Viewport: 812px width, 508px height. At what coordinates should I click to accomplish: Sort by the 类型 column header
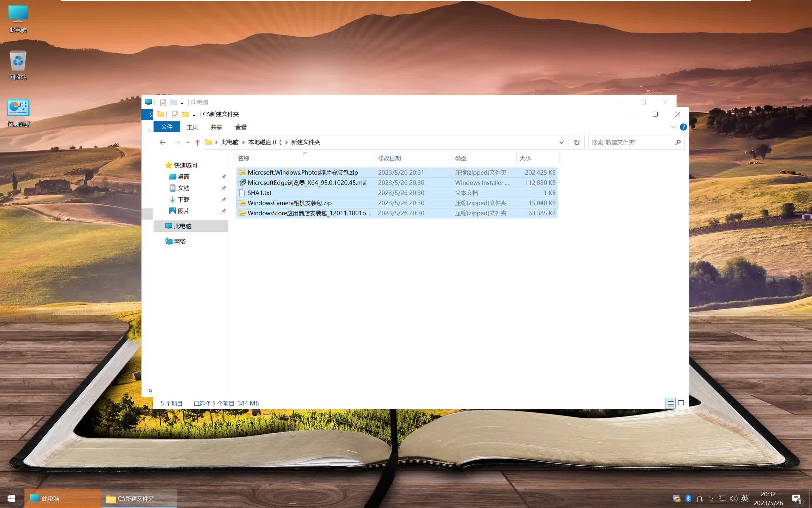[484, 158]
